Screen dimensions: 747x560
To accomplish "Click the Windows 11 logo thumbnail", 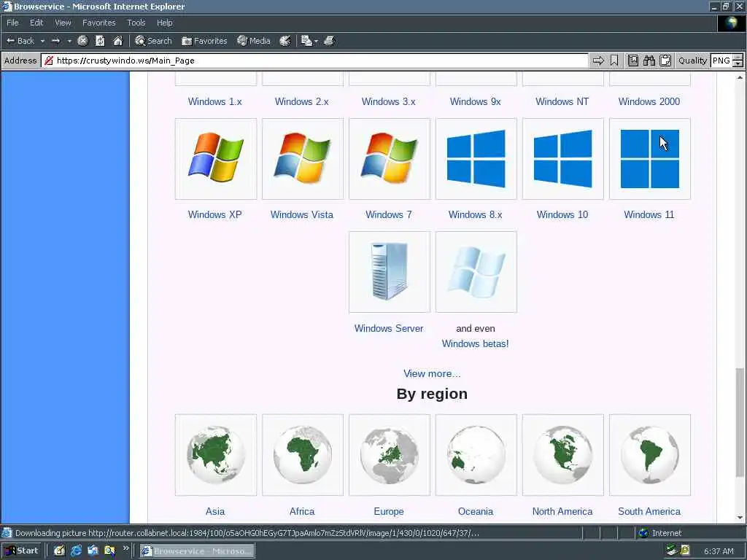I will [650, 159].
